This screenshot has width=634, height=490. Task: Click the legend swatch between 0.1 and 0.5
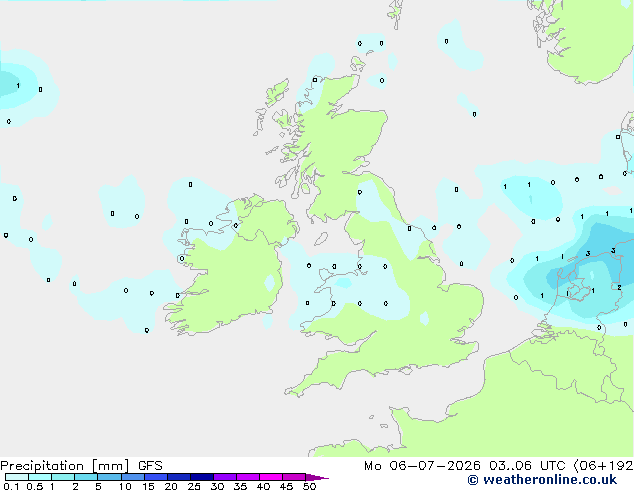point(17,477)
